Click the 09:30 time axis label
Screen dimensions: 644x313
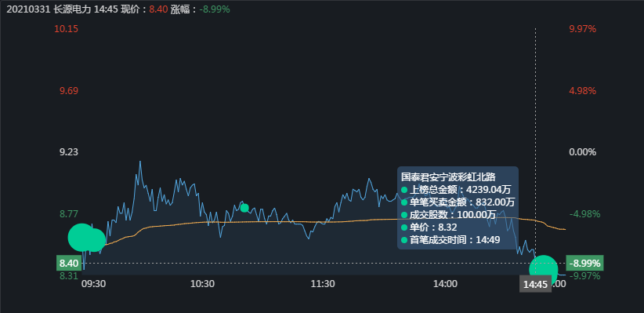[94, 284]
